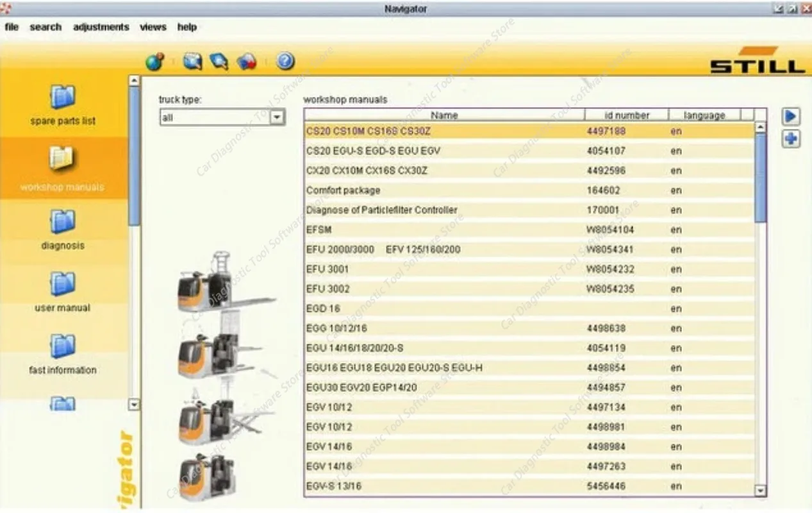Select row CS20 EGU-S EGD-S EGU EGV
Image resolution: width=812 pixels, height=513 pixels.
529,151
